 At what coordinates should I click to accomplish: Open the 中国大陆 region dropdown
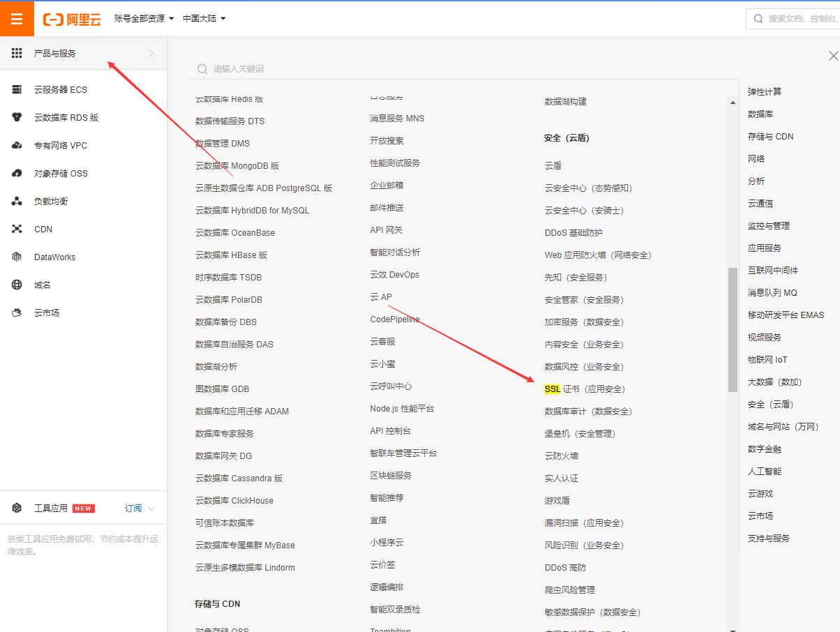click(204, 19)
